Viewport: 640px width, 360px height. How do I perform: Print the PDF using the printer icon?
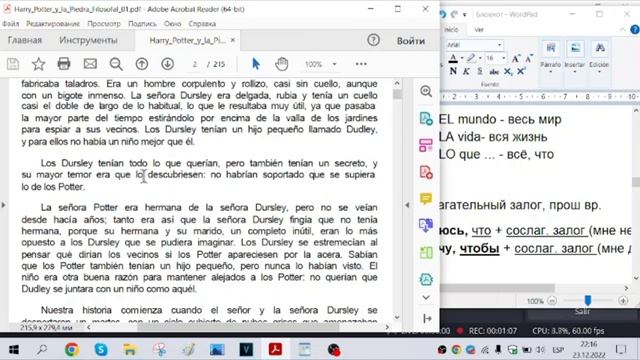[x=64, y=64]
